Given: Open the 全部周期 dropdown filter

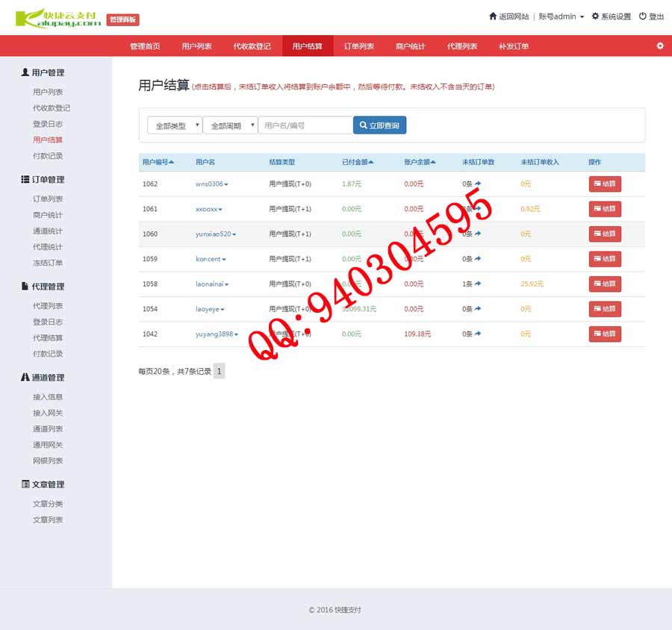Looking at the screenshot, I should (x=230, y=125).
